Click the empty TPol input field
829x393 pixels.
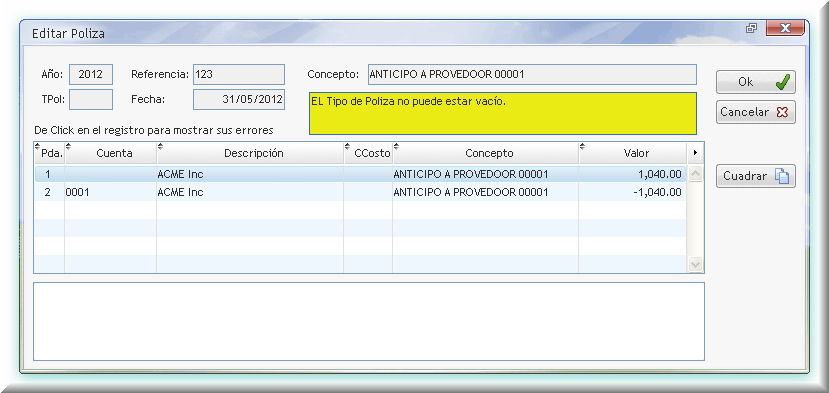tap(91, 99)
